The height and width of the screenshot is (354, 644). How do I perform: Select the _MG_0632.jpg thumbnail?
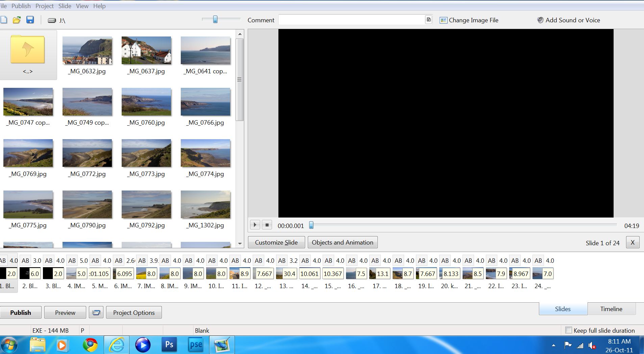(x=87, y=50)
